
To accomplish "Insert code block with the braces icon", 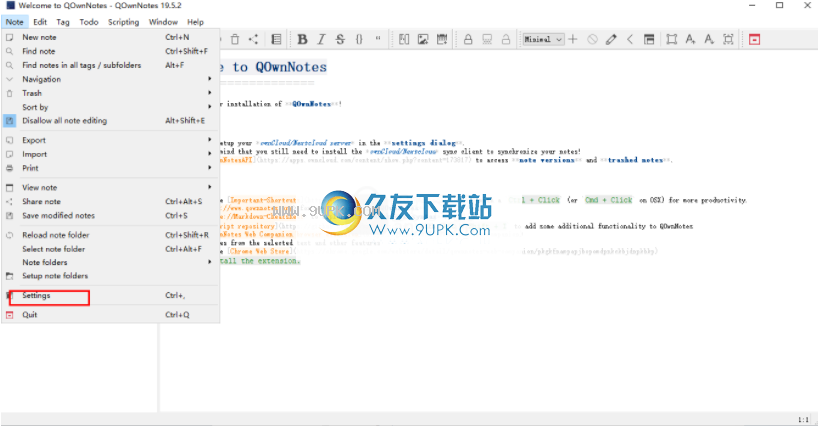I will point(359,39).
